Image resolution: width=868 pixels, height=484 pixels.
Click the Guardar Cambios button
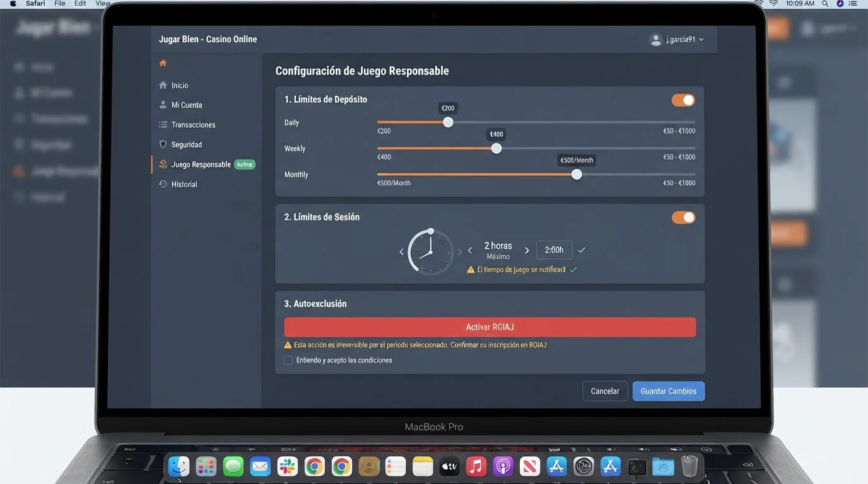tap(669, 391)
